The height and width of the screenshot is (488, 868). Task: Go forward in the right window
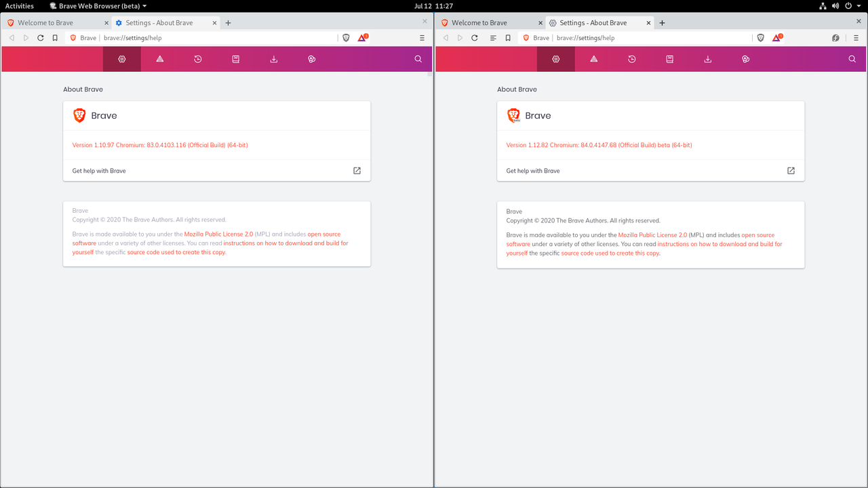pos(460,38)
